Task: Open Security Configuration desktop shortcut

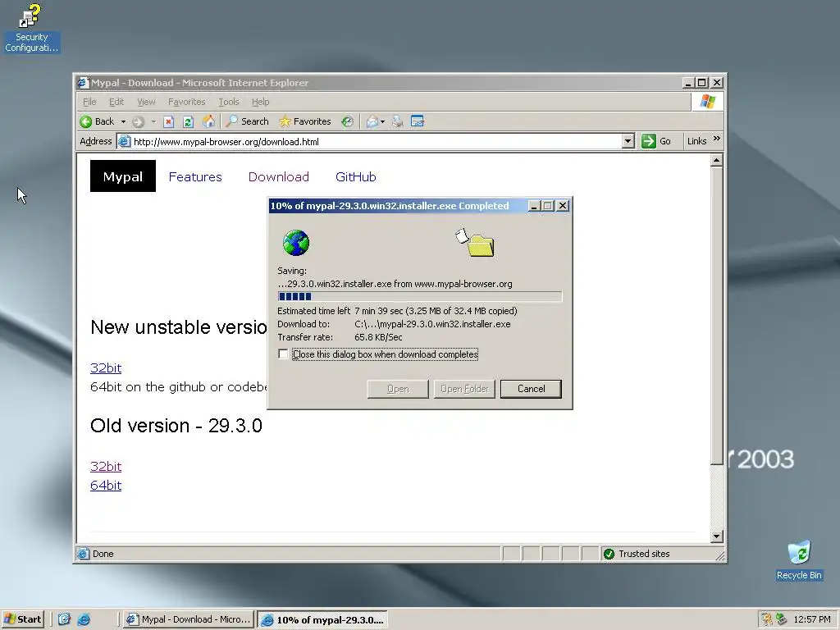Action: 31,28
